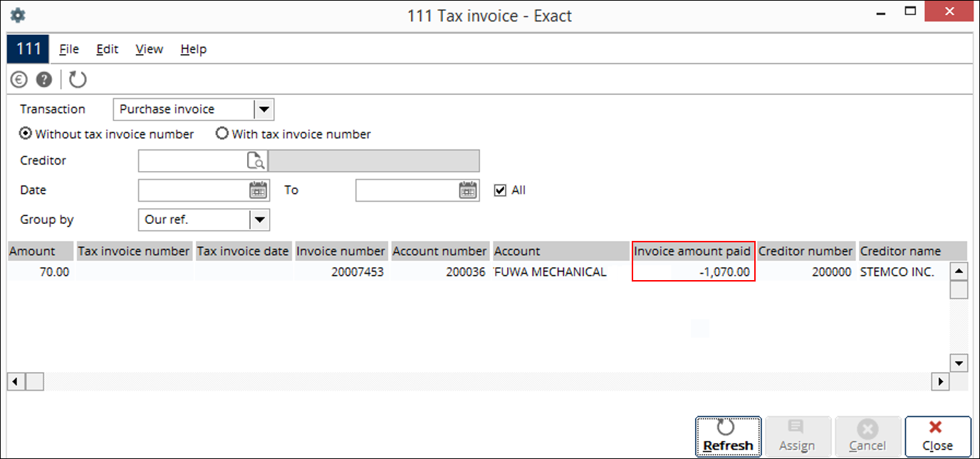Click the Close button
This screenshot has height=459, width=980.
tap(938, 437)
